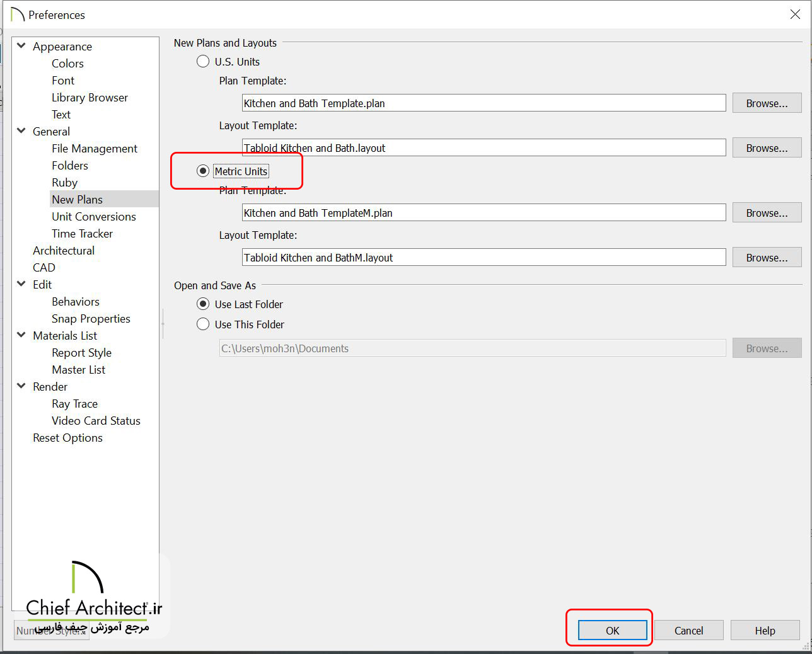Choose the Use This Folder option
812x654 pixels.
[x=203, y=324]
